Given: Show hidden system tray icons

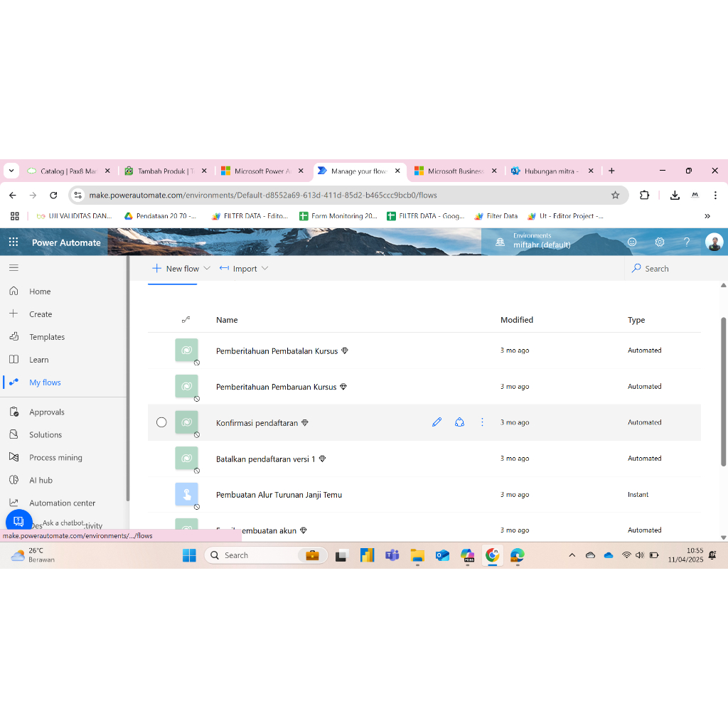Looking at the screenshot, I should tap(572, 555).
